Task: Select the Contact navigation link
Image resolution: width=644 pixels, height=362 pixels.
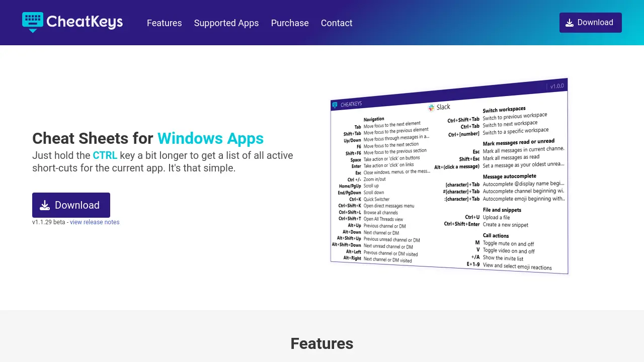Action: tap(337, 23)
